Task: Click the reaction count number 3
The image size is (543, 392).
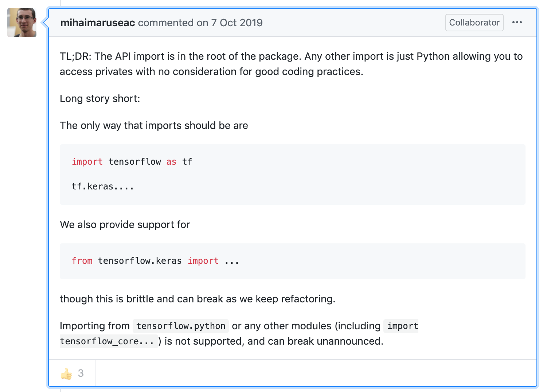Action: [x=81, y=373]
